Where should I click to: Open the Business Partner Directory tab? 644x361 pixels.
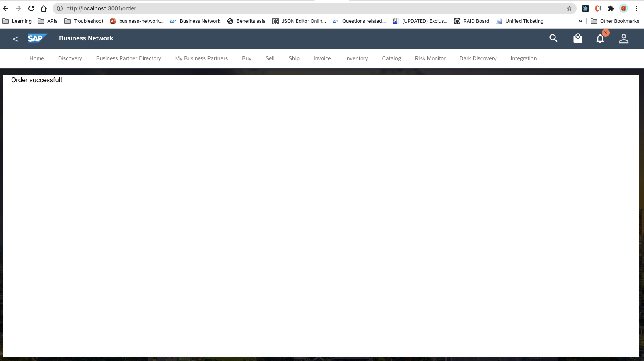coord(128,58)
